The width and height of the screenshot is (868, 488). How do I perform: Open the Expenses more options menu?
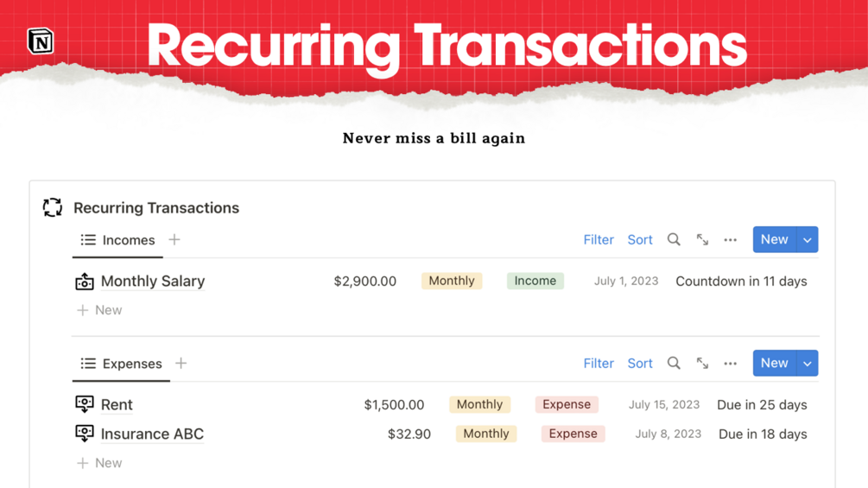pyautogui.click(x=731, y=364)
